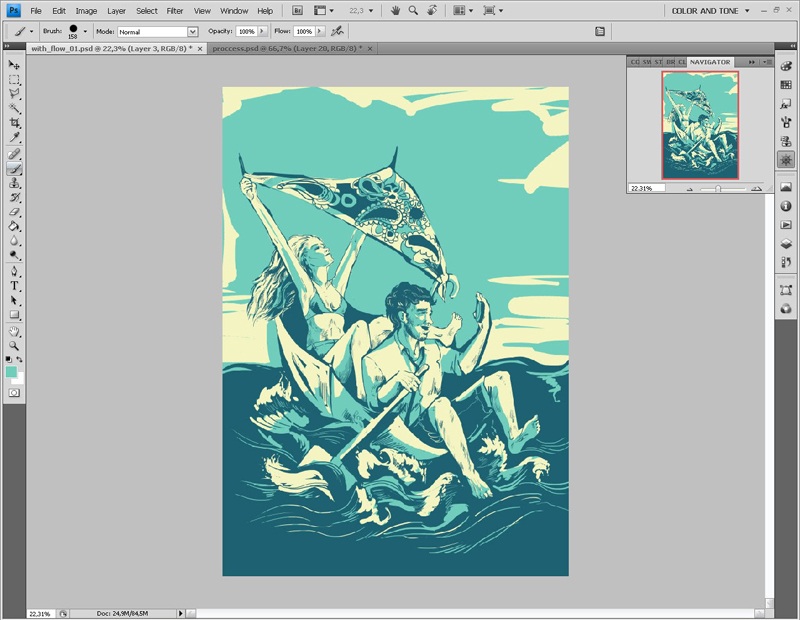800x620 pixels.
Task: Choose the Eraser tool
Action: (x=15, y=212)
